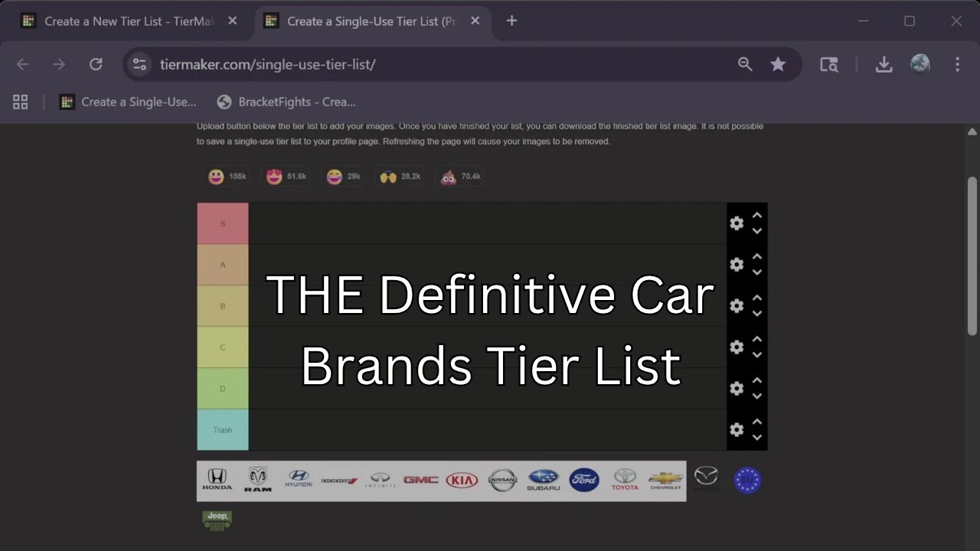
Task: Pick the GMC logo image
Action: click(x=421, y=480)
